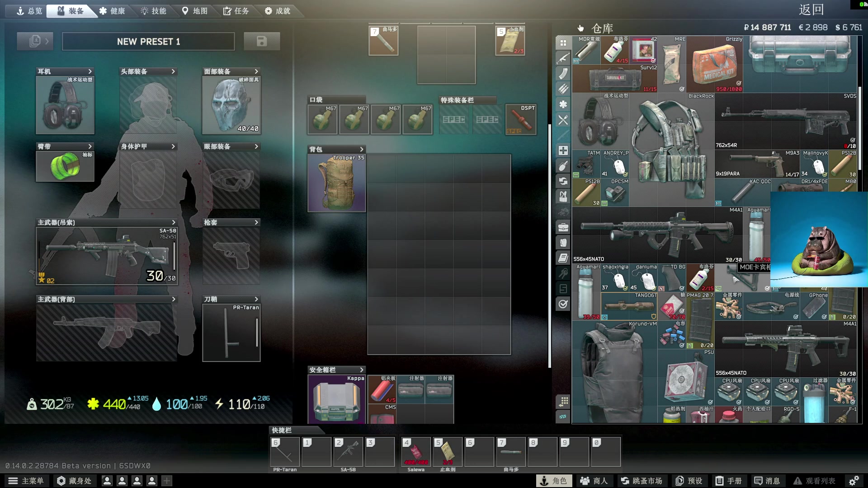Click the save preset floppy disk icon
Viewport: 868px width, 488px height.
[x=262, y=41]
